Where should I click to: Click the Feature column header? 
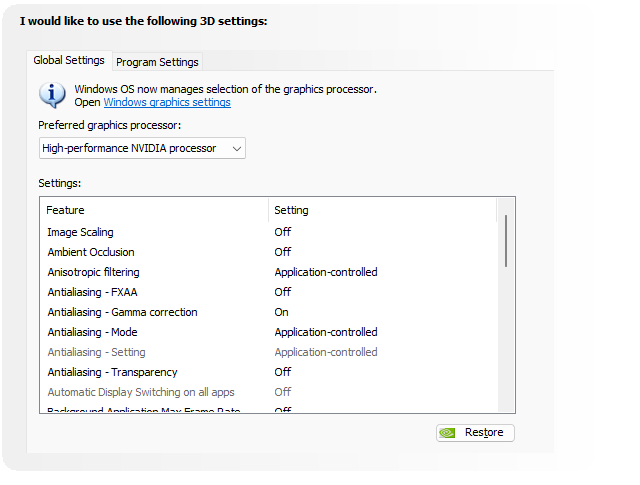pyautogui.click(x=66, y=210)
